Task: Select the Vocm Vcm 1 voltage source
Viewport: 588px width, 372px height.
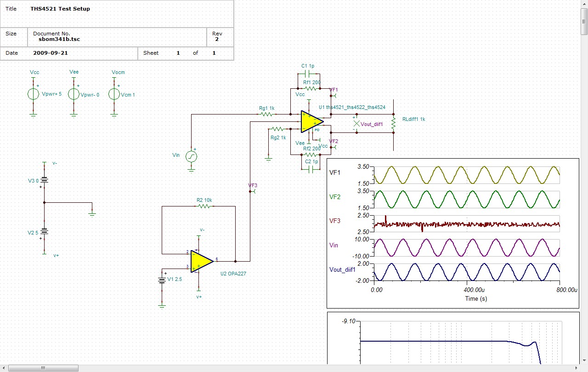Action: pyautogui.click(x=114, y=94)
